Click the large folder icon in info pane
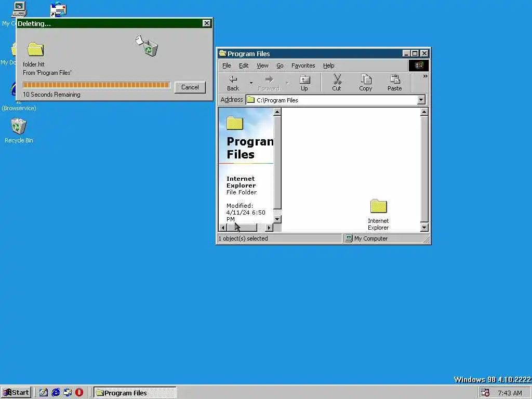Image resolution: width=532 pixels, height=399 pixels. 235,123
